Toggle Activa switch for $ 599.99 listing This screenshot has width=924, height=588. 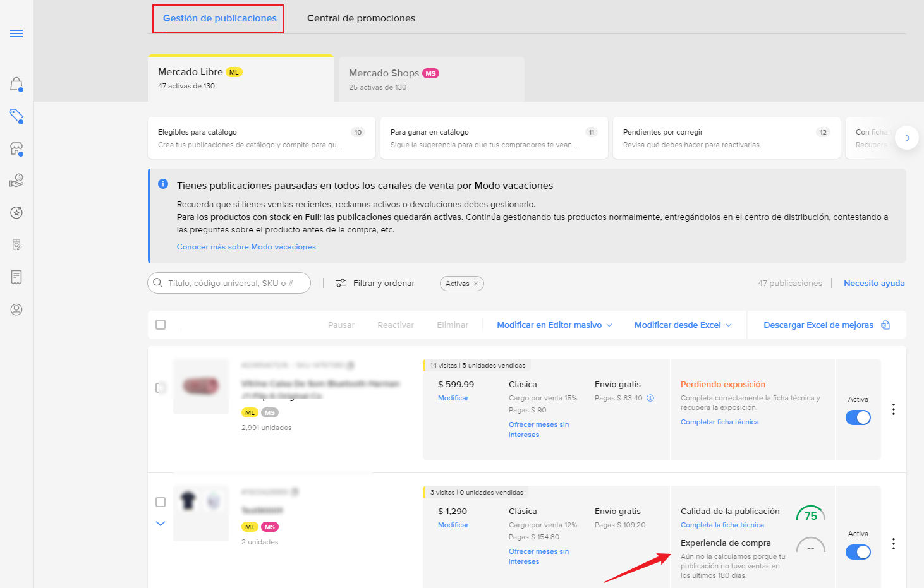pyautogui.click(x=858, y=417)
